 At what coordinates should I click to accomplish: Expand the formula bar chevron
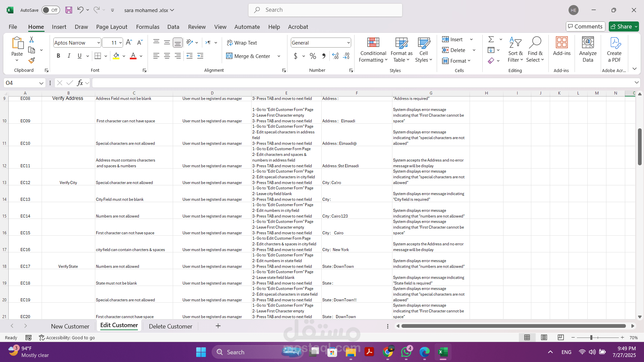[x=636, y=82]
